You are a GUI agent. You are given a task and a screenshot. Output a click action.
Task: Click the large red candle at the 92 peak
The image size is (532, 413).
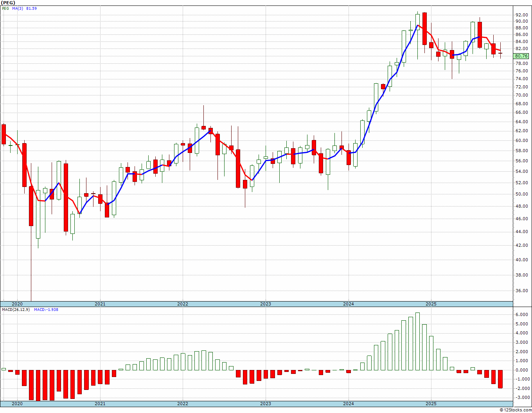[x=424, y=29]
